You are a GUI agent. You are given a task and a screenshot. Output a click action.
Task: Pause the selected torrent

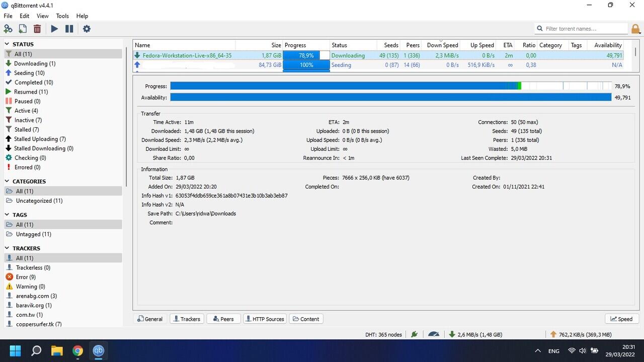click(69, 29)
